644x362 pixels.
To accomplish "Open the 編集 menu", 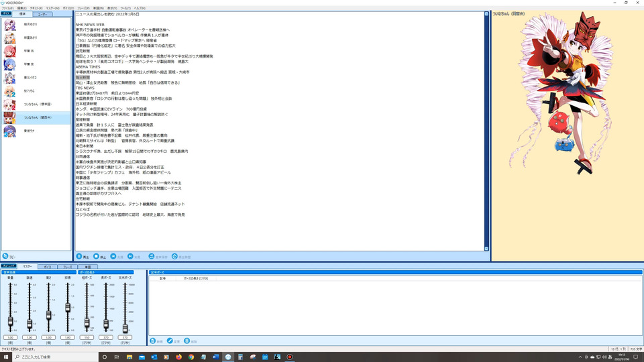I will point(21,8).
